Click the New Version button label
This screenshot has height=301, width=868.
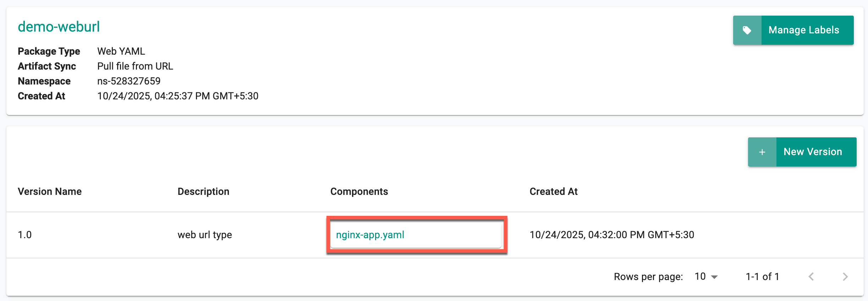pos(813,152)
